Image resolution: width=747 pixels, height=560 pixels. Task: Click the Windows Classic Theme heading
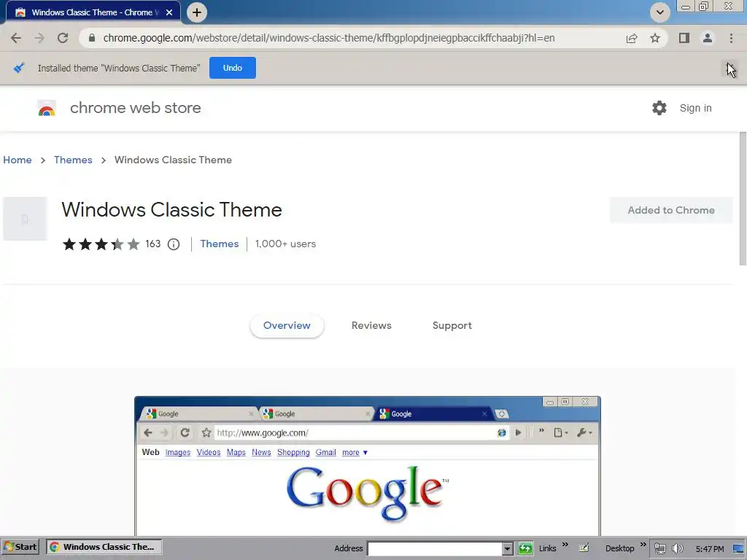click(x=171, y=210)
